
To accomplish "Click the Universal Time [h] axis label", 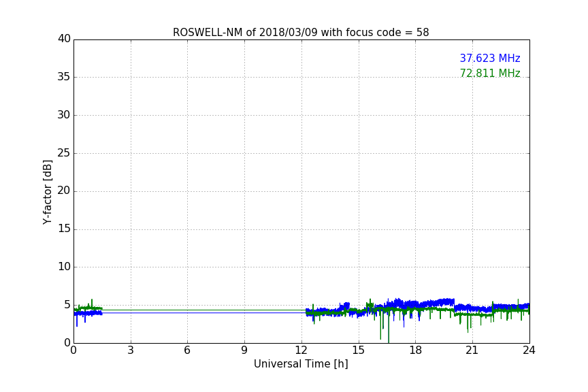I will (301, 364).
